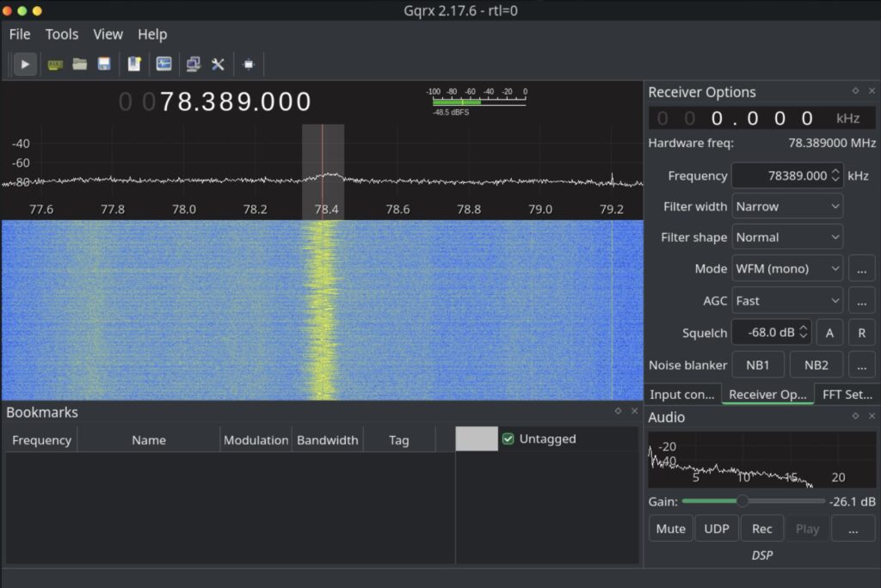
Task: Open remote control settings wrench icon
Action: coord(218,64)
